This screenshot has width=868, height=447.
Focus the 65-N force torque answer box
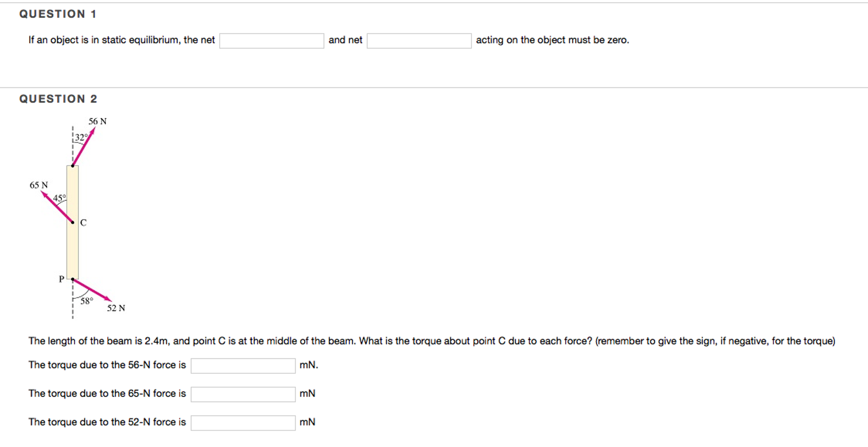[x=243, y=394]
